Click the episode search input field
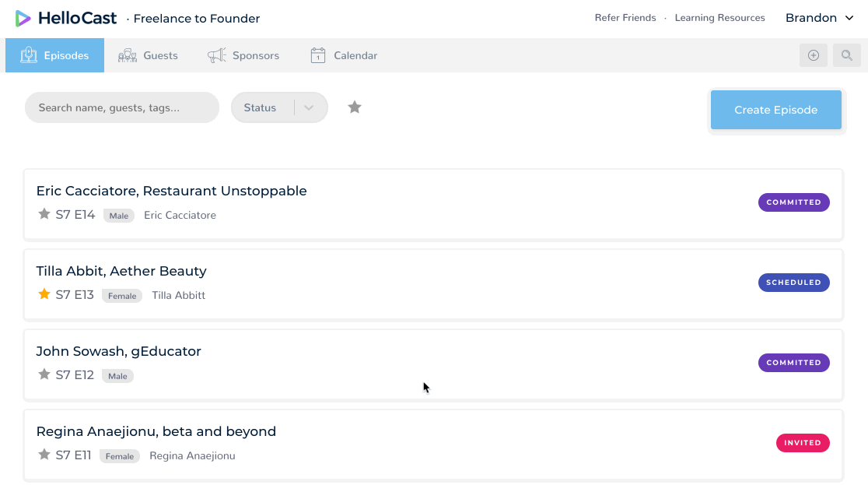Viewport: 868px width, 485px height. click(x=122, y=107)
